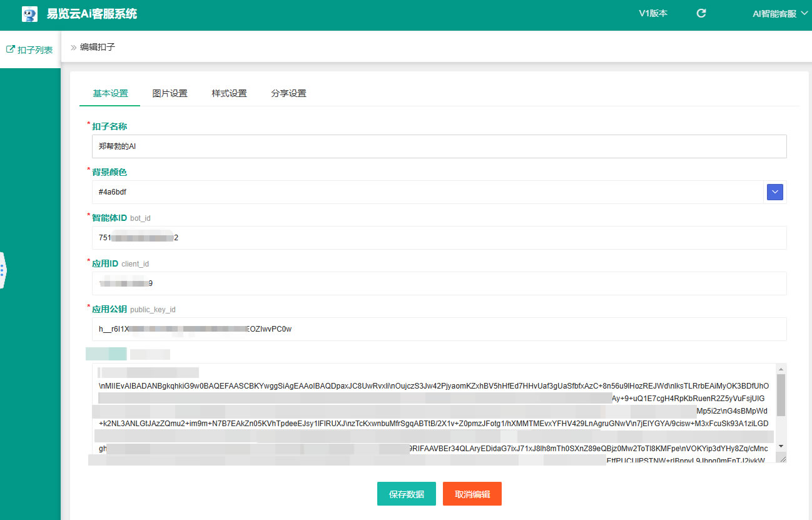The height and width of the screenshot is (520, 812).
Task: Select the 分享设置 tab
Action: click(x=288, y=93)
